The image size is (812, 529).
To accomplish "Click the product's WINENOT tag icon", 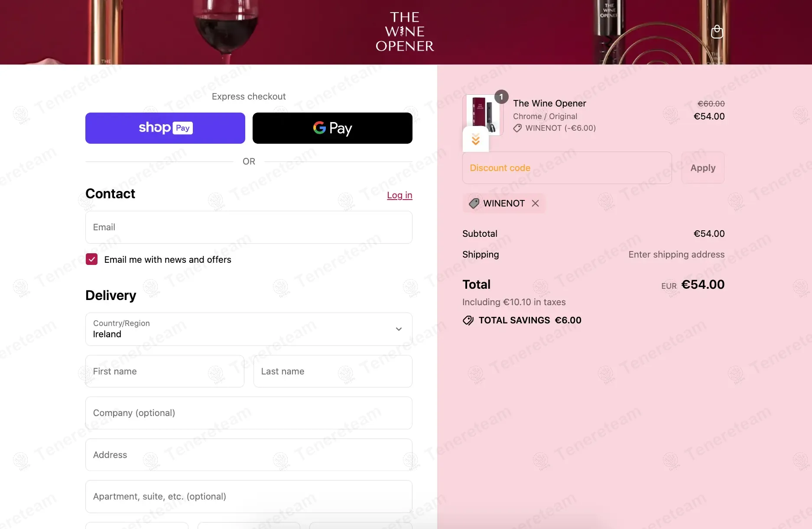I will [517, 128].
